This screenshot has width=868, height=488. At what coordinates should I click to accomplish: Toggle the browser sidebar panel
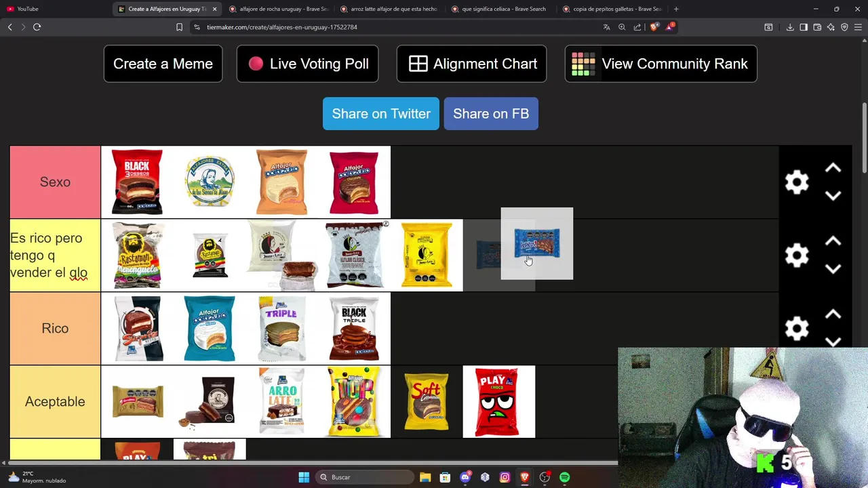pyautogui.click(x=804, y=27)
